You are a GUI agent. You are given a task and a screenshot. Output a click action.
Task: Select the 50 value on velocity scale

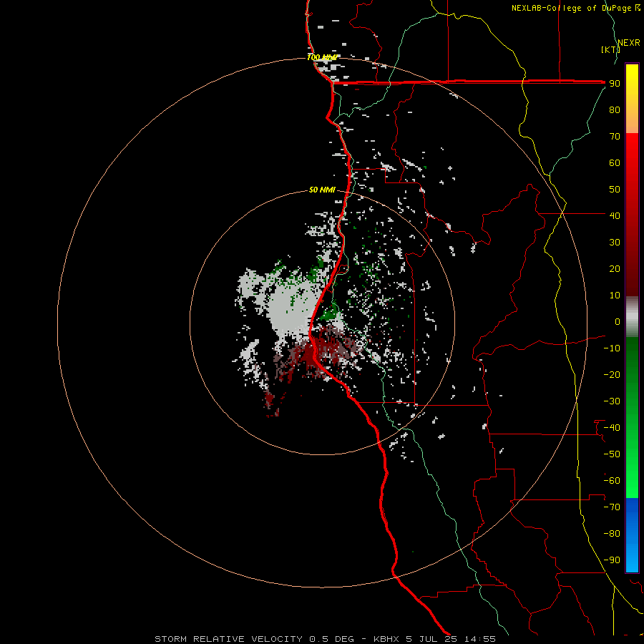coord(615,190)
